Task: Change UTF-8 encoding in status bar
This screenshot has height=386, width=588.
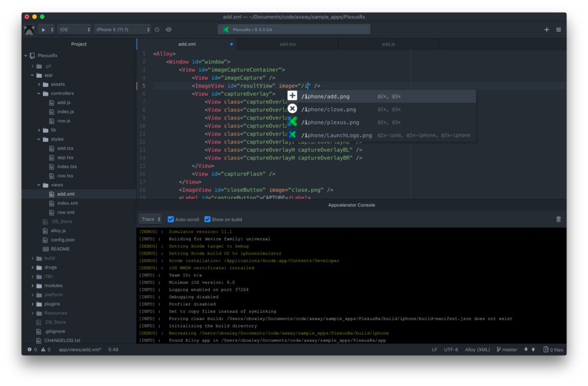Action: pyautogui.click(x=451, y=350)
